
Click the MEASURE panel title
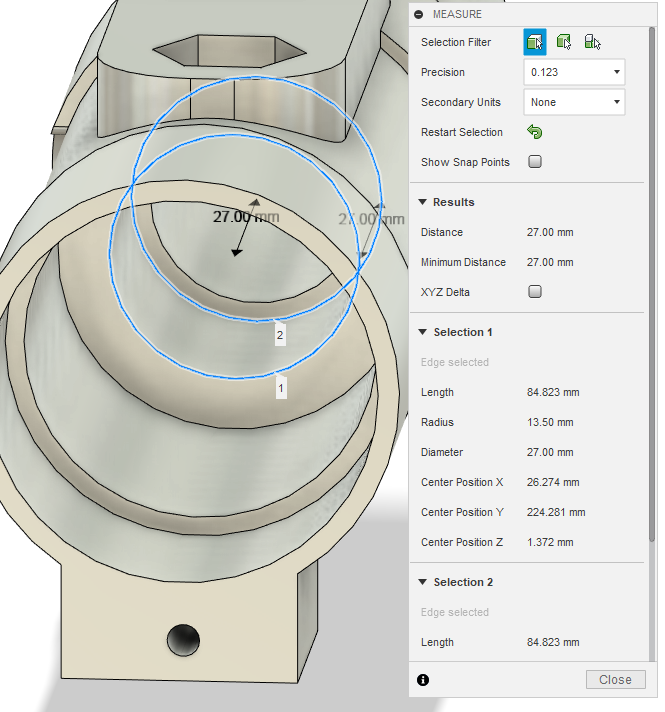point(457,15)
